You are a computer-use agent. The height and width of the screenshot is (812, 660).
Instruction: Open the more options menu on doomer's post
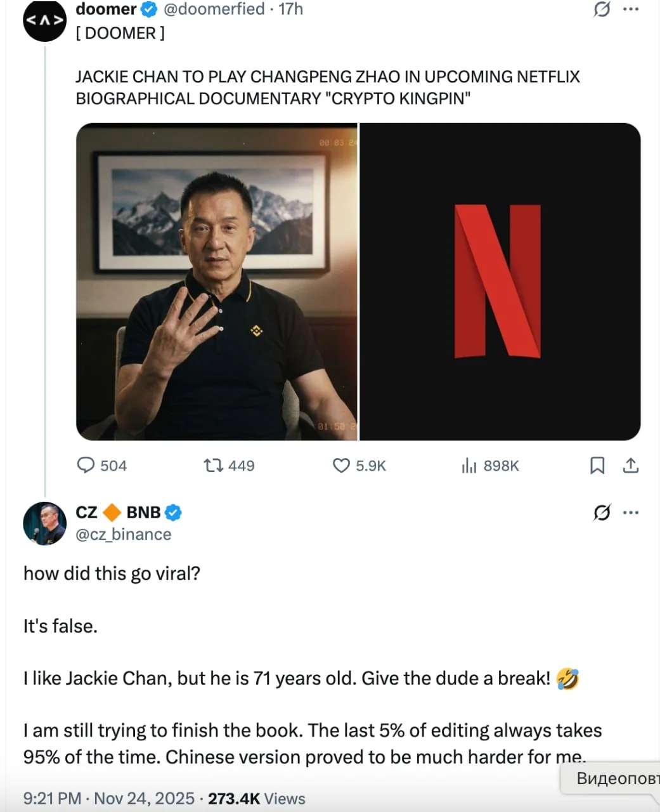pos(631,9)
